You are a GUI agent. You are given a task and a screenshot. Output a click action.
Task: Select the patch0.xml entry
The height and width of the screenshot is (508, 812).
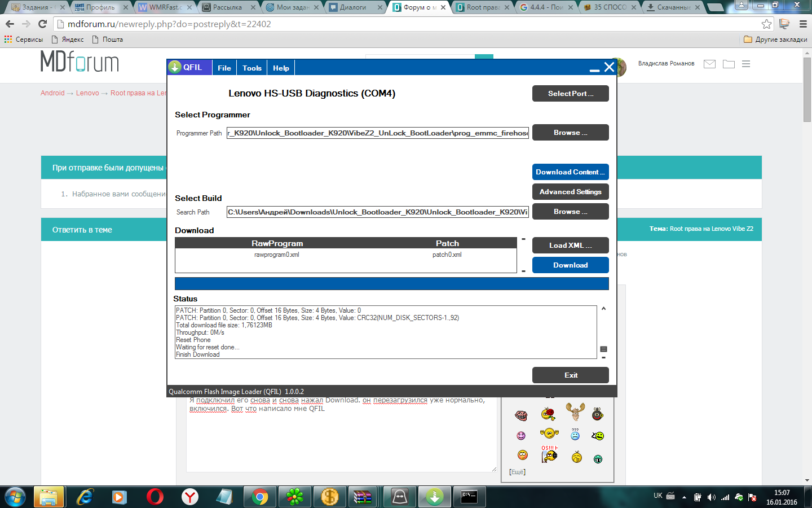[447, 255]
